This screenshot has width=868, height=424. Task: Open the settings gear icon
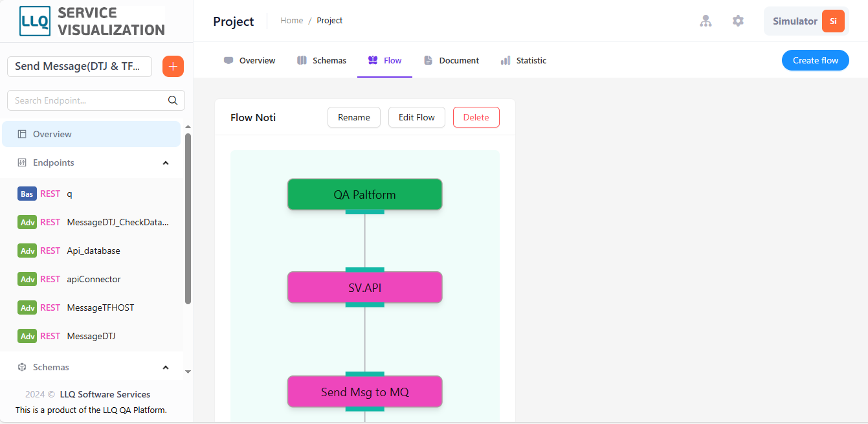(738, 21)
